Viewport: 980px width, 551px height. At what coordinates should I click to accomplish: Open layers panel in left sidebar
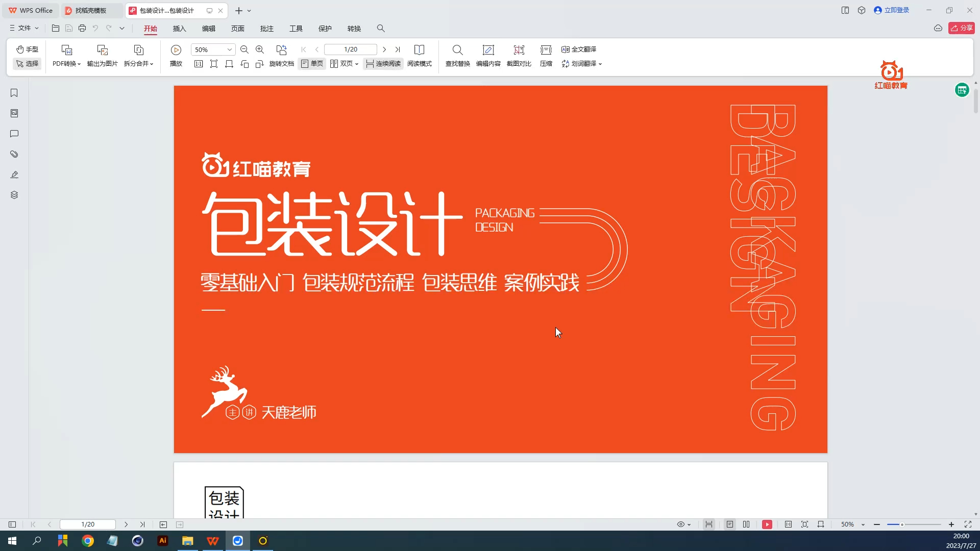tap(14, 195)
